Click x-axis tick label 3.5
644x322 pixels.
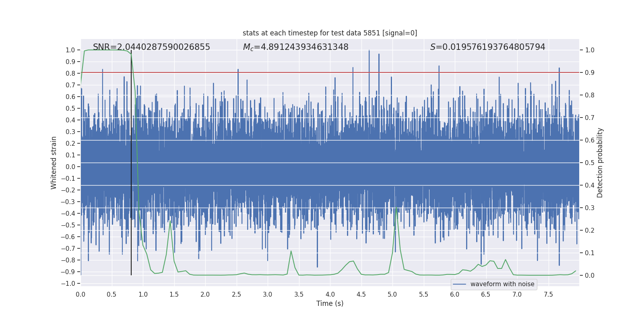tap(299, 294)
